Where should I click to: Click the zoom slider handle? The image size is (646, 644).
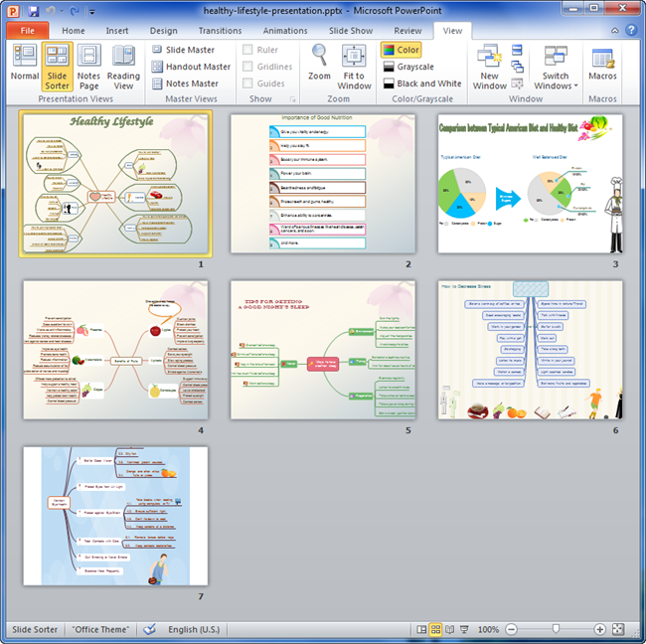point(556,629)
